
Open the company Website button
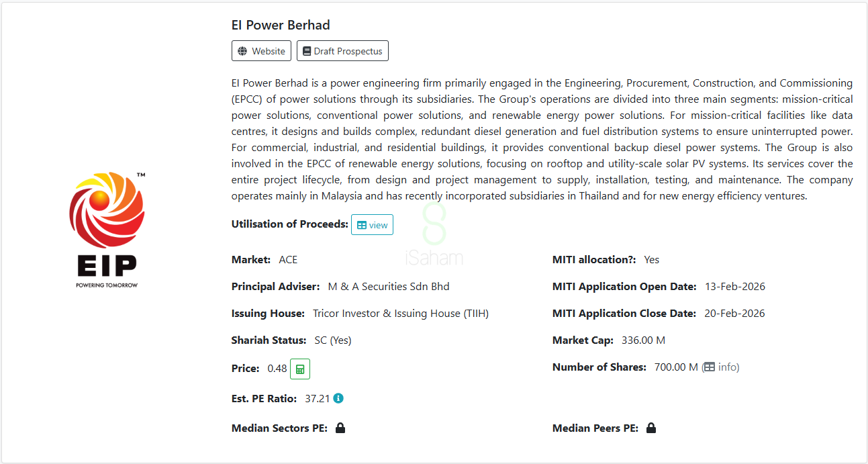(x=261, y=51)
